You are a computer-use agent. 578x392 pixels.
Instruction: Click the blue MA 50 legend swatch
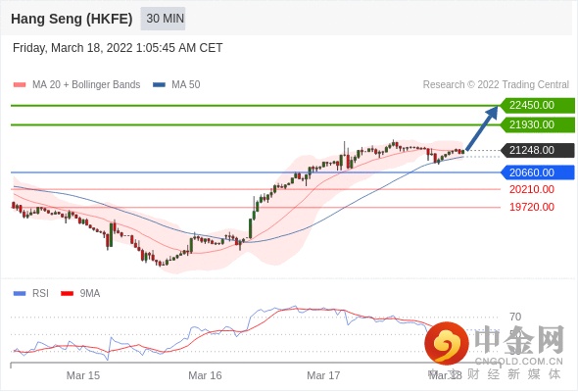[x=160, y=85]
